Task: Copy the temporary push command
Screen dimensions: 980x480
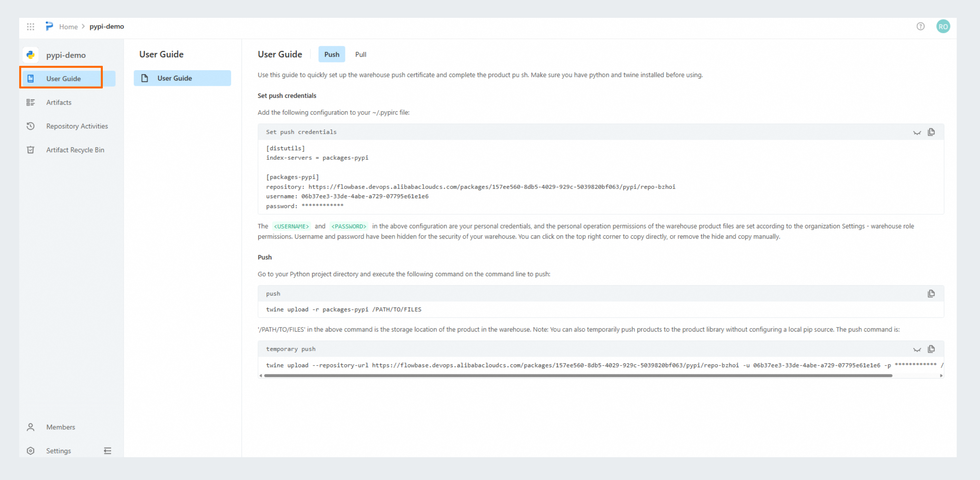Action: click(x=931, y=349)
